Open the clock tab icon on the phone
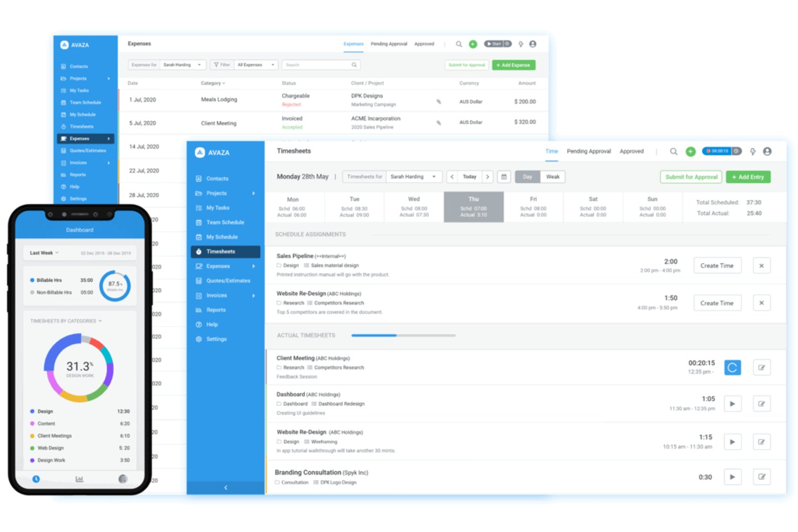798x532 pixels. (x=36, y=479)
